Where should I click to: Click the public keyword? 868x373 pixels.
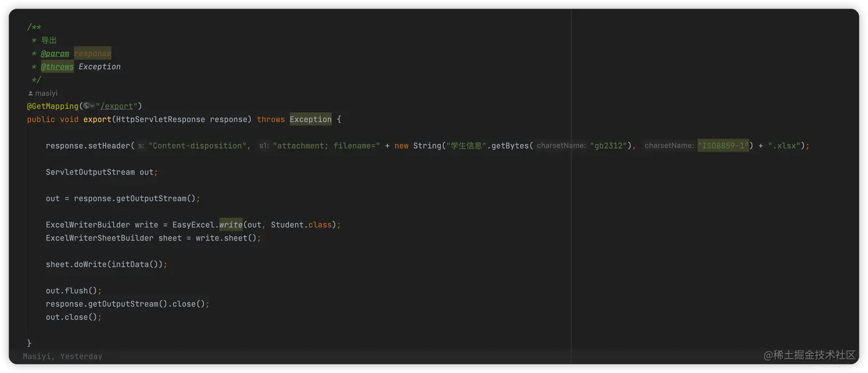pos(41,119)
